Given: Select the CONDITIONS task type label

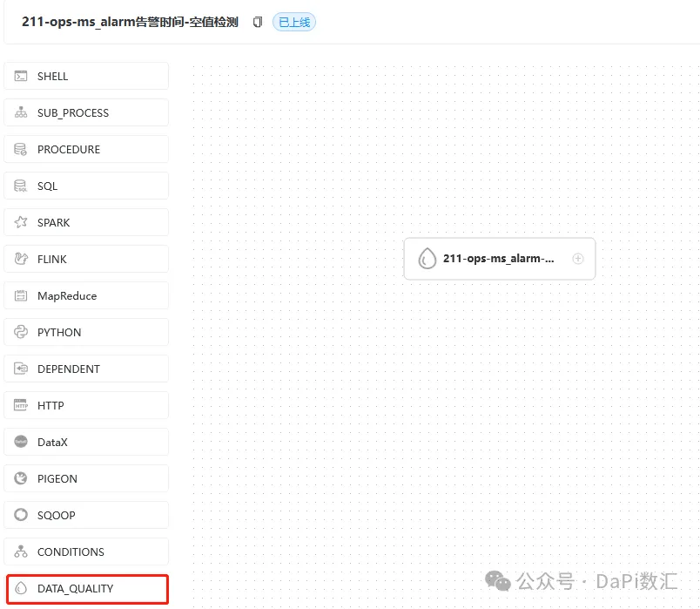Looking at the screenshot, I should [71, 552].
